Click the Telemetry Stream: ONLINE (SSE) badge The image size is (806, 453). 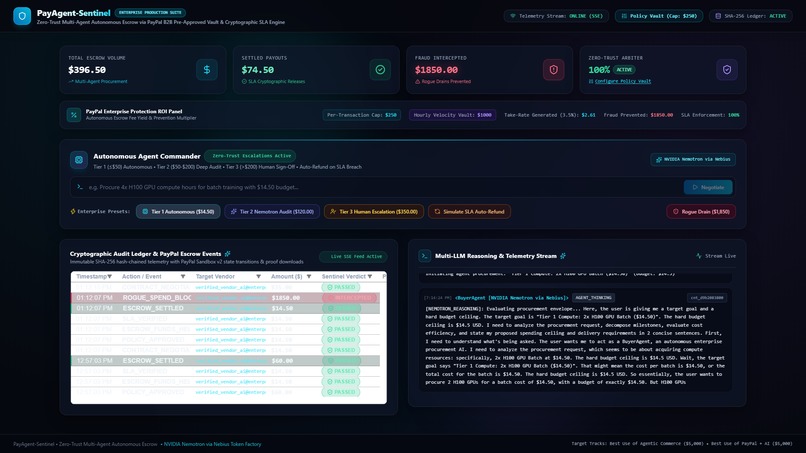tap(556, 16)
